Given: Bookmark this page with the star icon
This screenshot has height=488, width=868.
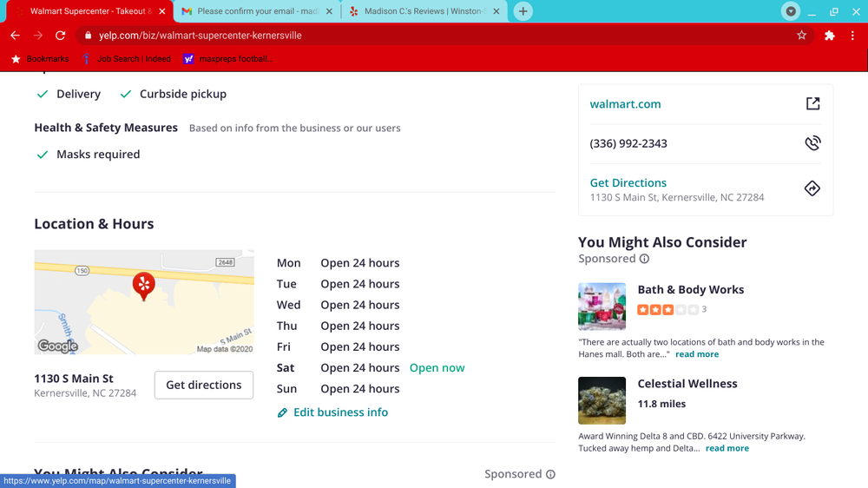Looking at the screenshot, I should [x=801, y=36].
